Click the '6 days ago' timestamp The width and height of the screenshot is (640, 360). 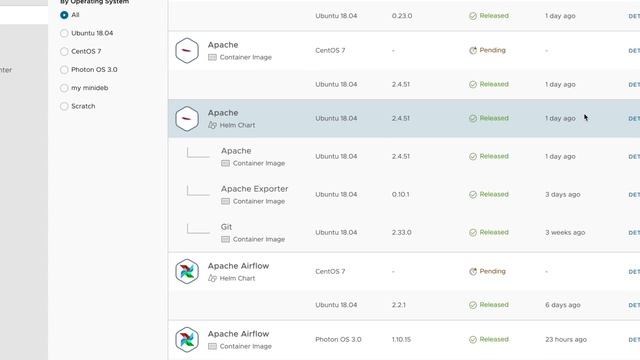[562, 305]
